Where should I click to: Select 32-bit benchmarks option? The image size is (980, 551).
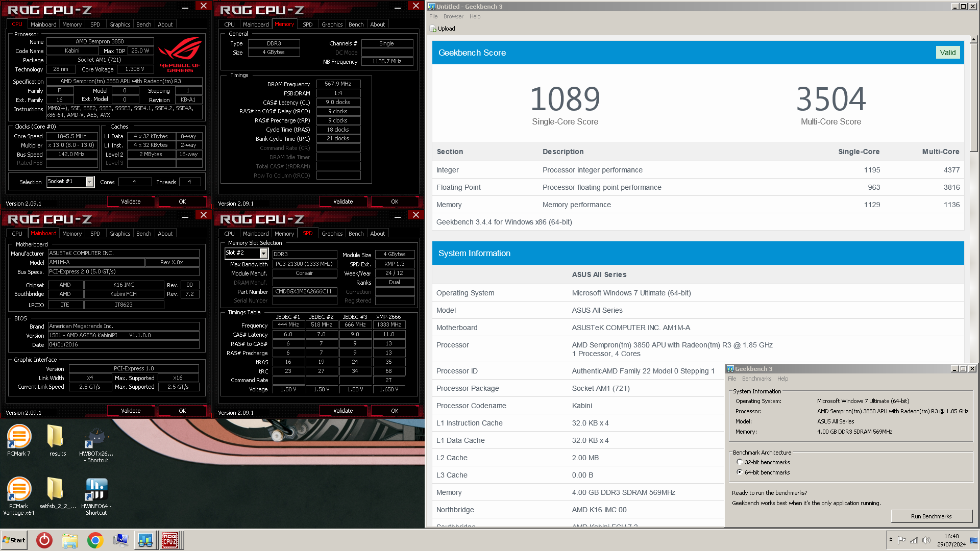(x=739, y=462)
